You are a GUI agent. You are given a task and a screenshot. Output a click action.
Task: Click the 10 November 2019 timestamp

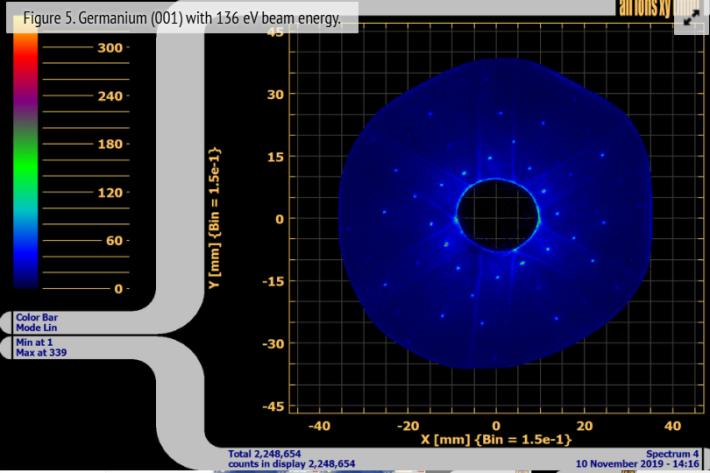[x=641, y=463]
